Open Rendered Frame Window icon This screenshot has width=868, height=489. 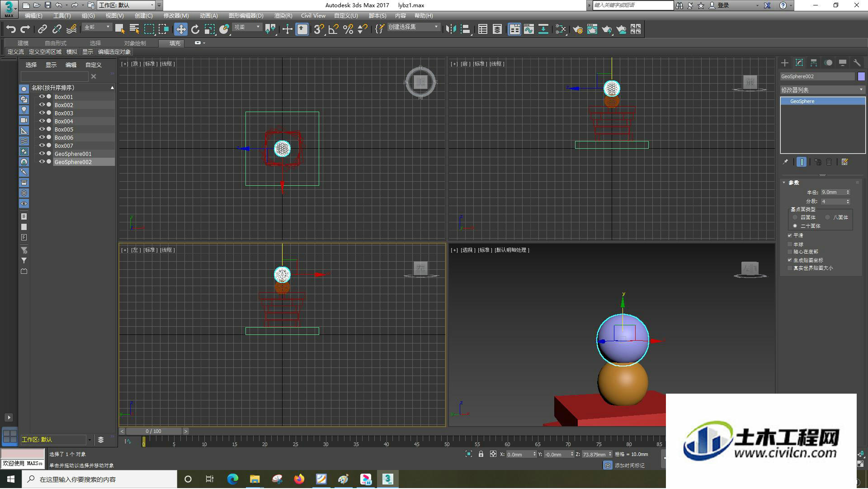pos(592,29)
